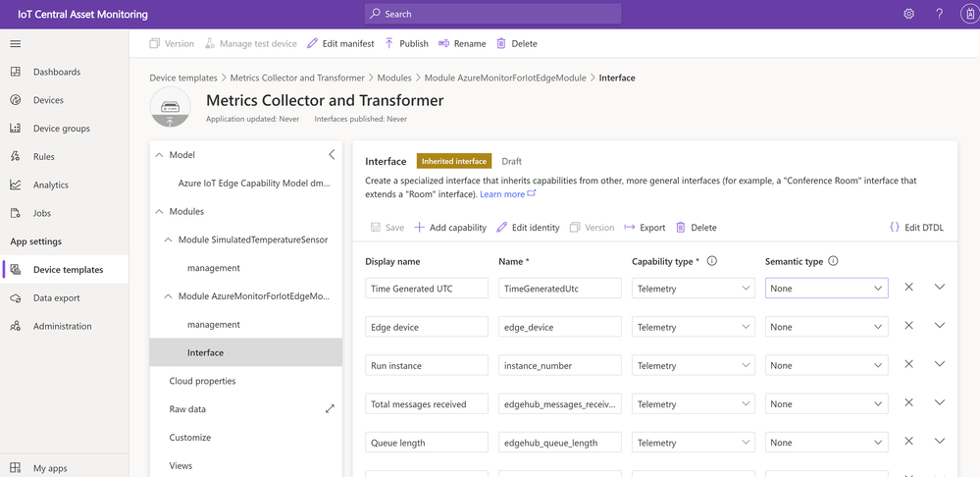Collapse the left tree panel chevron
Image resolution: width=980 pixels, height=477 pixels.
click(332, 154)
